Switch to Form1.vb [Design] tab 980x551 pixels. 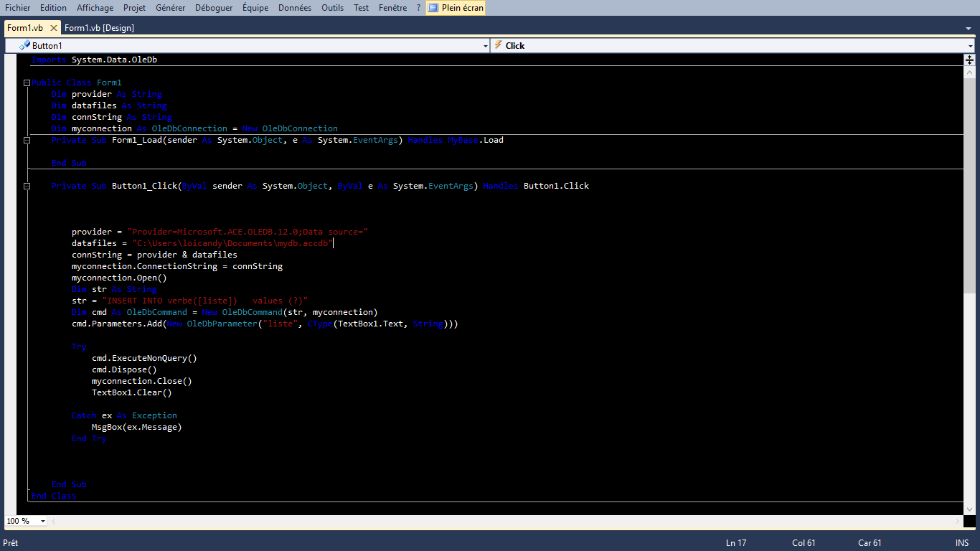pyautogui.click(x=99, y=28)
